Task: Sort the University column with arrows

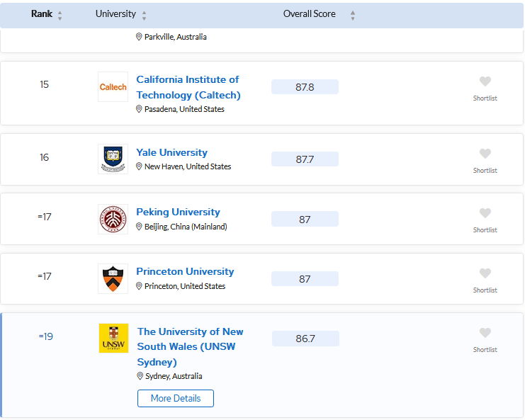Action: (144, 15)
